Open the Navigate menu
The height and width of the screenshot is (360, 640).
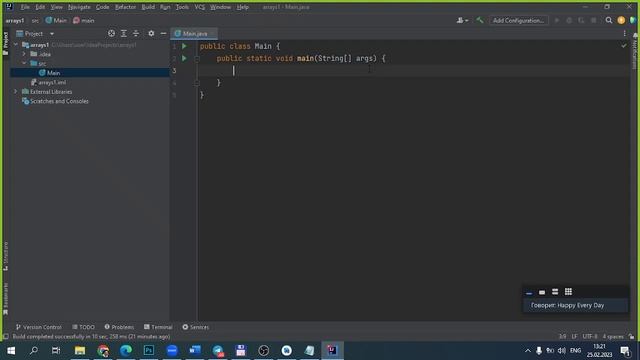79,7
